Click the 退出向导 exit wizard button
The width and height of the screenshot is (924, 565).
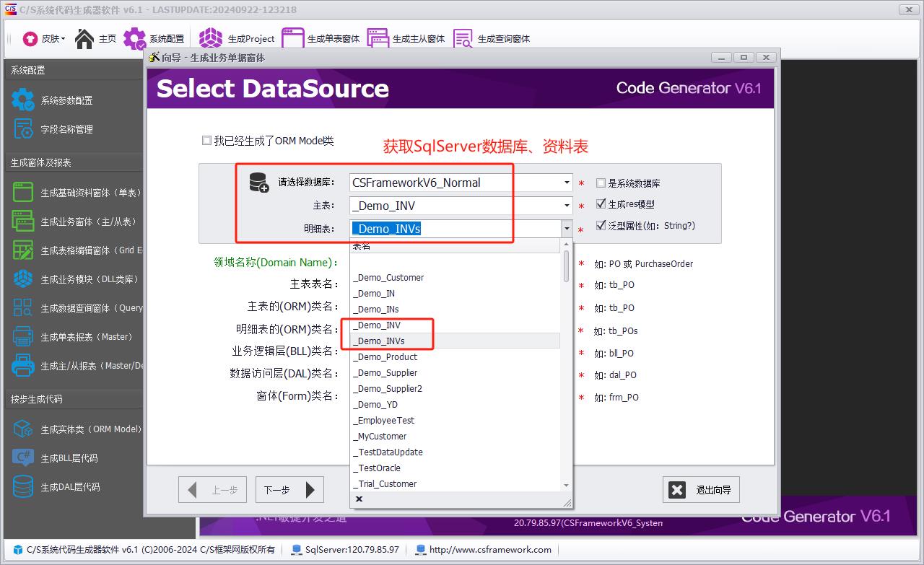(x=701, y=490)
